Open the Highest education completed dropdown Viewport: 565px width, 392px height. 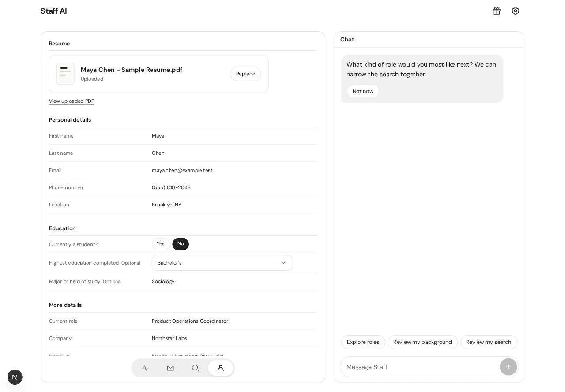222,263
